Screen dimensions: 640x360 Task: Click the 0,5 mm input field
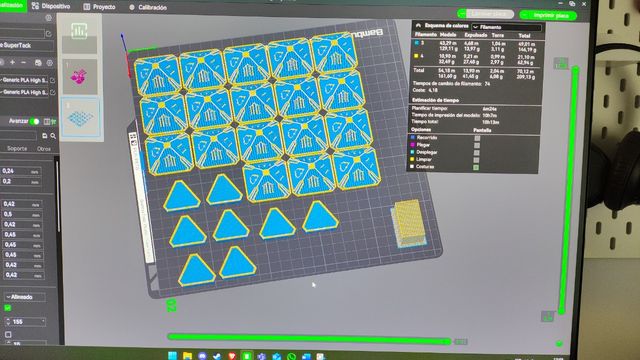(22, 214)
